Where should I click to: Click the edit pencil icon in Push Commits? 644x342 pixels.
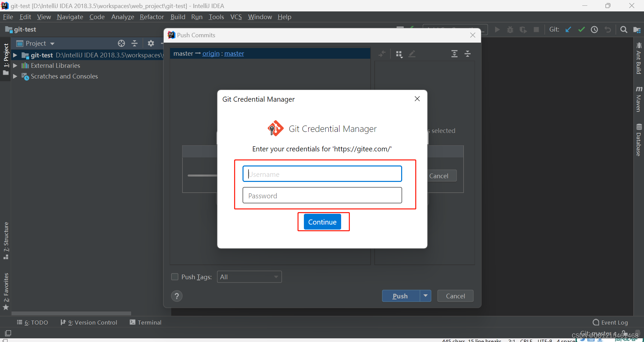click(412, 54)
